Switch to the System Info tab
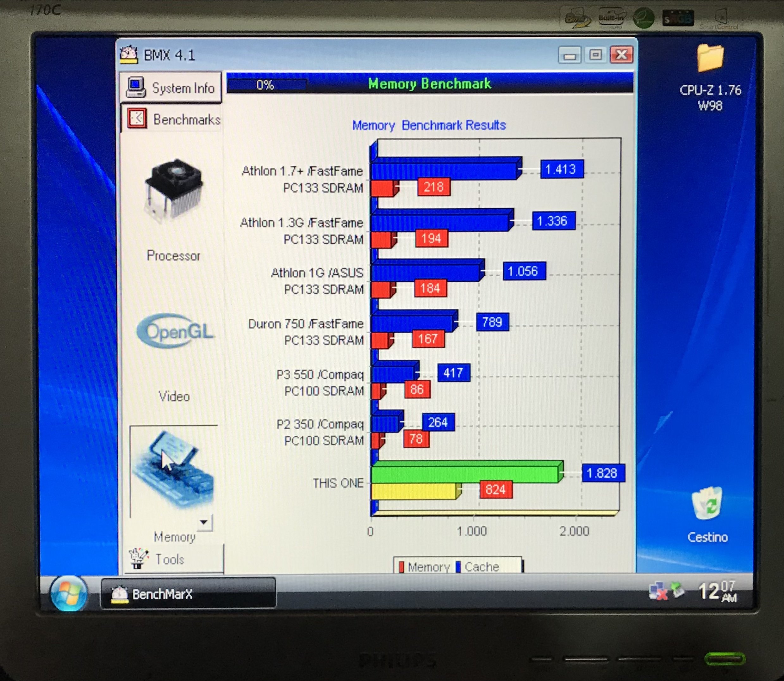This screenshot has height=681, width=784. pos(183,88)
